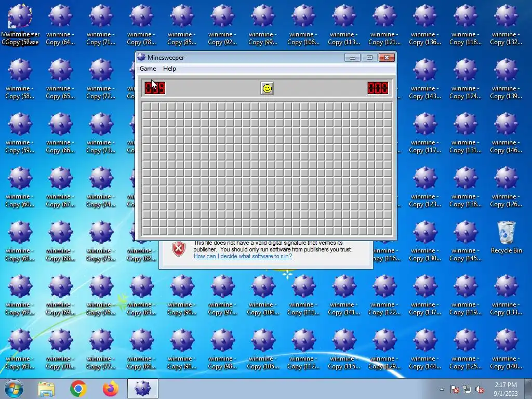Click the mine counter display
532x399 pixels.
click(x=155, y=88)
